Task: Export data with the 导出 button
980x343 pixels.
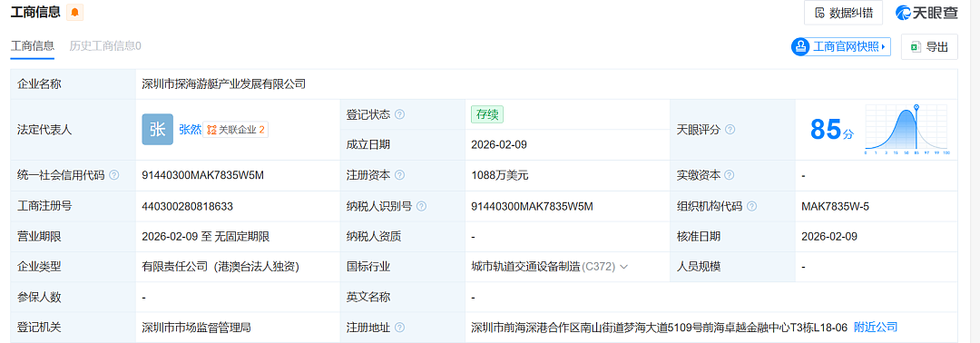Action: 929,47
